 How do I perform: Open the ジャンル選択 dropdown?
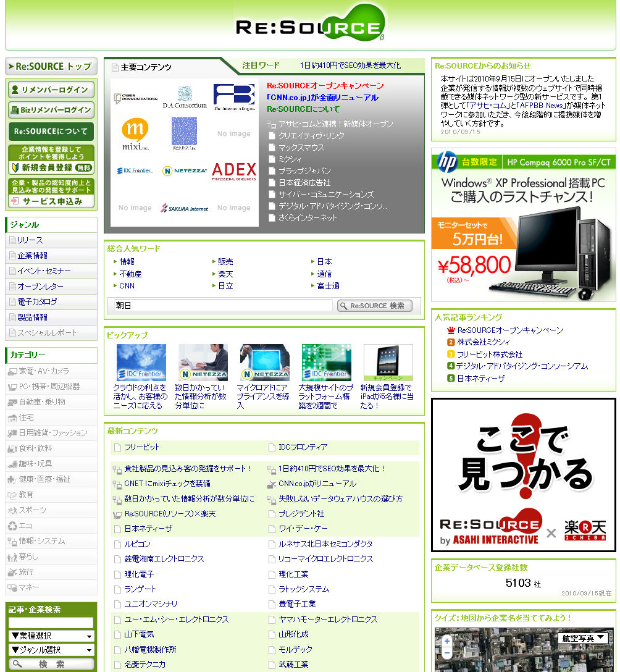tap(51, 650)
